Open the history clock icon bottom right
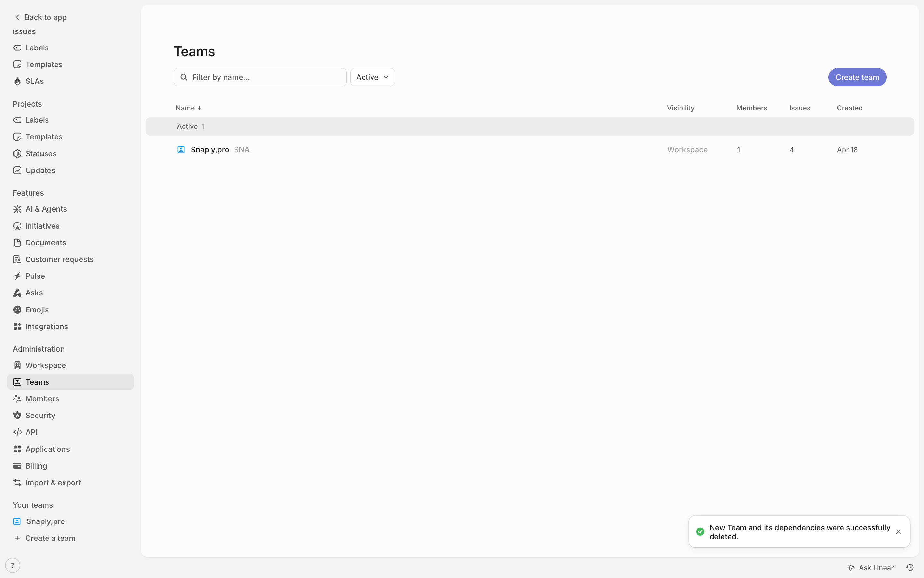This screenshot has width=924, height=578. [910, 568]
